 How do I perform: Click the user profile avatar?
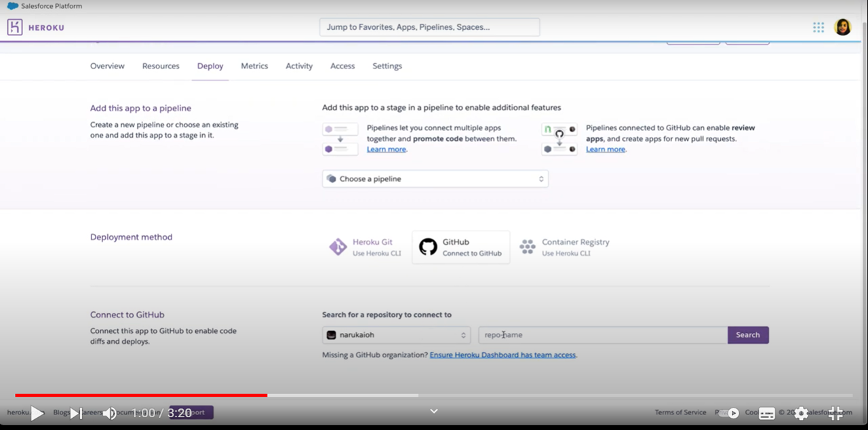coord(842,27)
